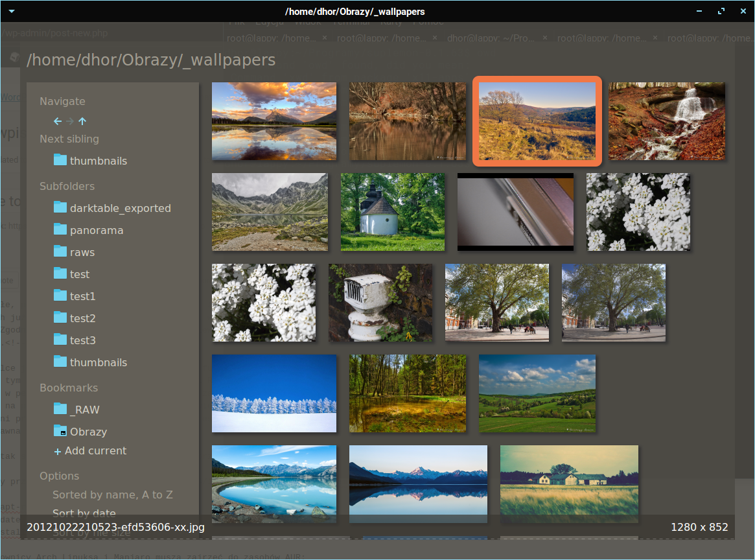The height and width of the screenshot is (560, 755).
Task: Click the Obrazy bookmark folder icon
Action: [x=60, y=431]
